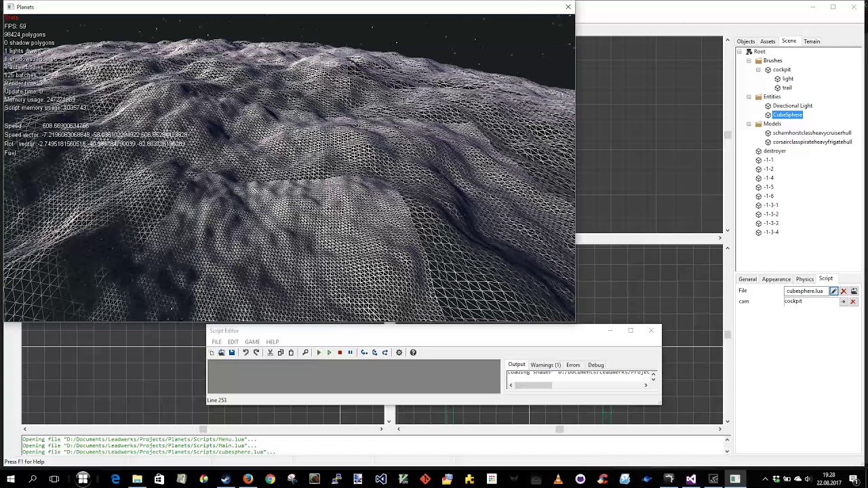868x488 pixels.
Task: Collapse the Root node in scene tree
Action: pos(740,52)
